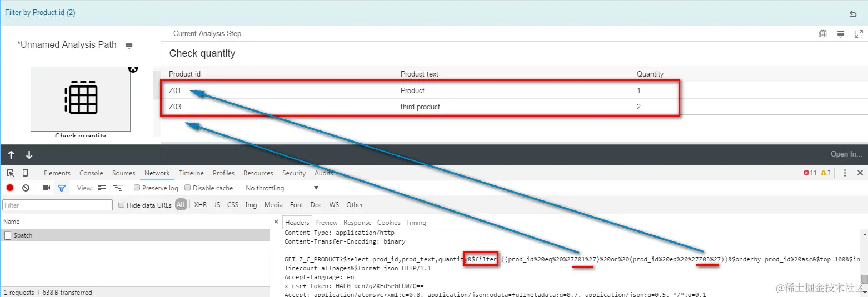This screenshot has width=868, height=297.
Task: Open the Resources tab
Action: click(x=258, y=173)
